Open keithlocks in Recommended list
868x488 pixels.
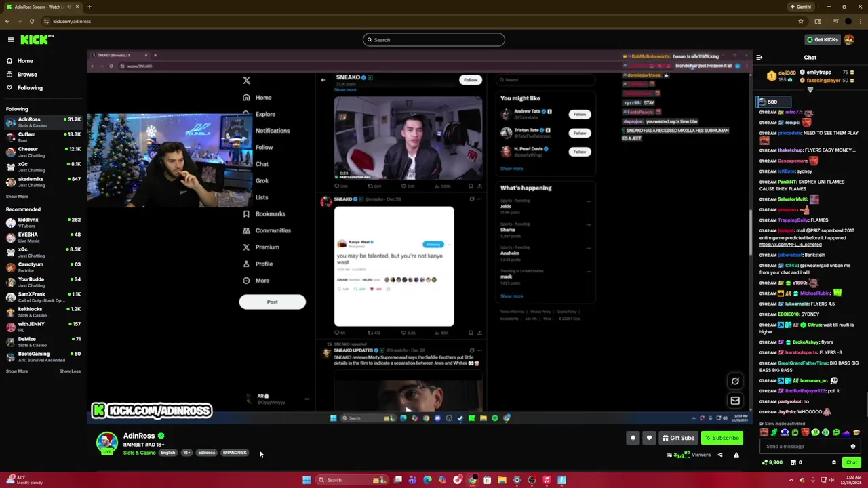tap(42, 312)
